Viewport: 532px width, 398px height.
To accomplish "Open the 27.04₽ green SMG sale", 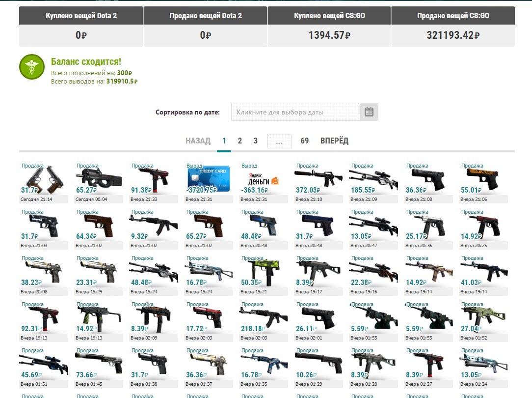I will click(483, 321).
